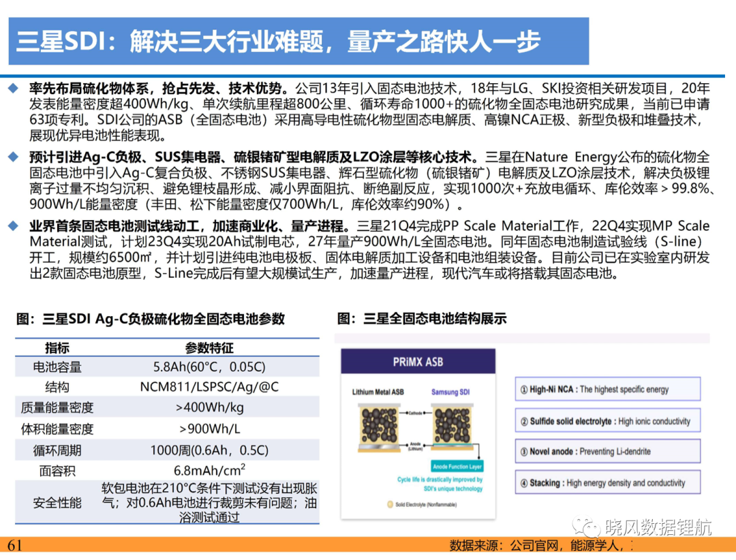Select the value 6.8mAh/cm²
Image resolution: width=736 pixels, height=560 pixels.
click(209, 470)
